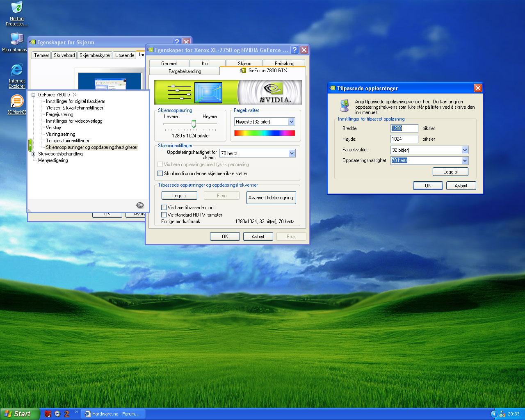Click the green slide-out menu arrow handle

click(30, 145)
